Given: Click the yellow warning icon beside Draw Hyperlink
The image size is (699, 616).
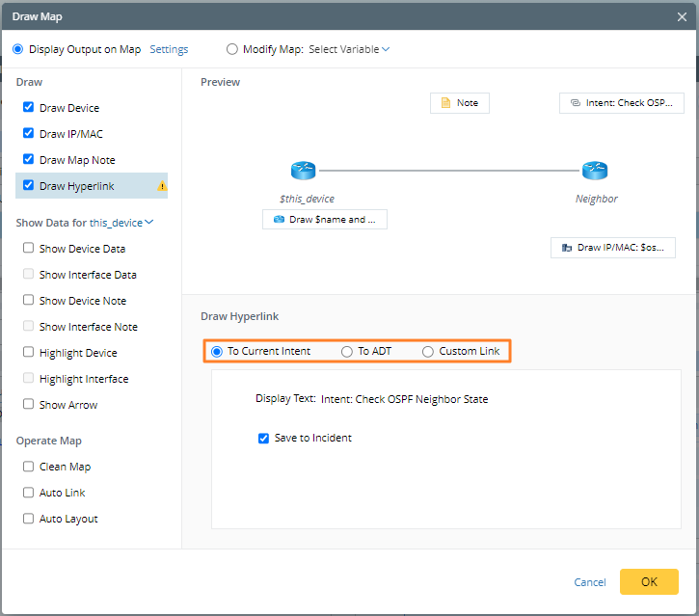Looking at the screenshot, I should pyautogui.click(x=162, y=186).
